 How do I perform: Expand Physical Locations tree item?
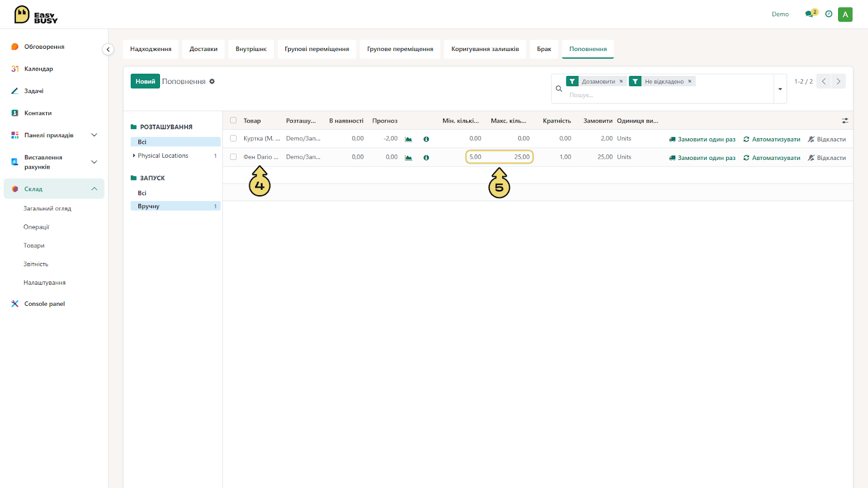point(134,156)
